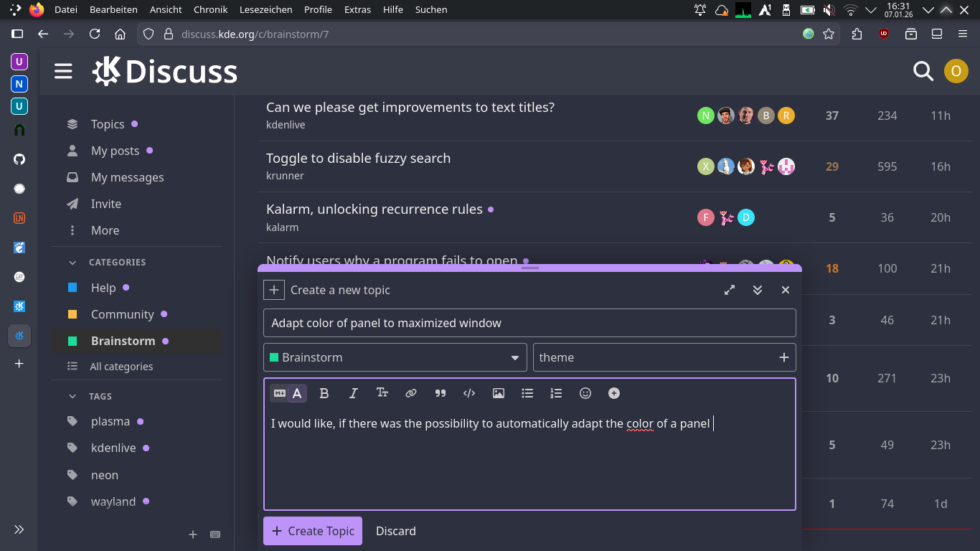
Task: Click the Create Topic button
Action: click(x=313, y=531)
